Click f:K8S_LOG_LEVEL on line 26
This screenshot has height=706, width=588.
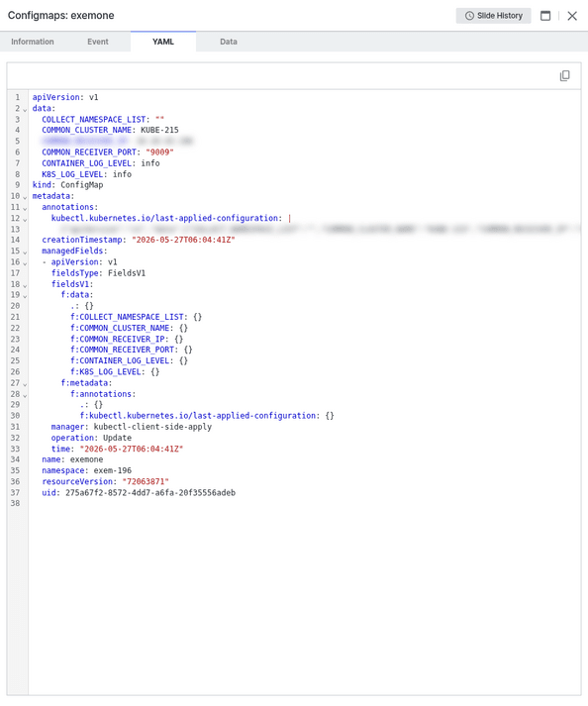click(x=106, y=372)
